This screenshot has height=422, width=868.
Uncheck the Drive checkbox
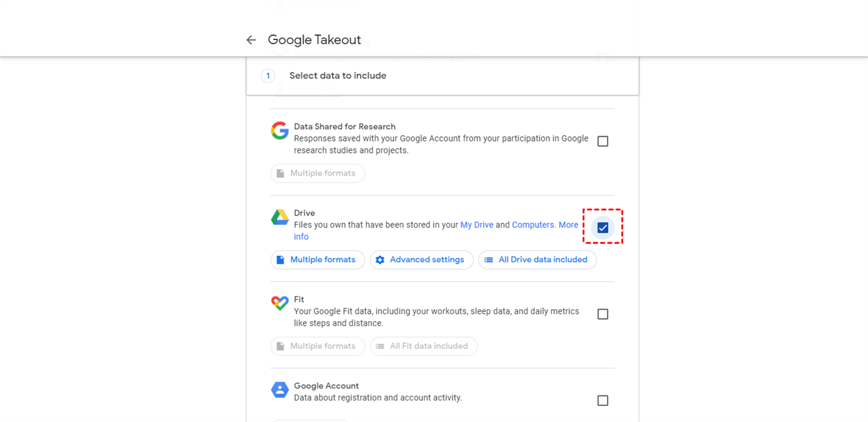click(603, 228)
